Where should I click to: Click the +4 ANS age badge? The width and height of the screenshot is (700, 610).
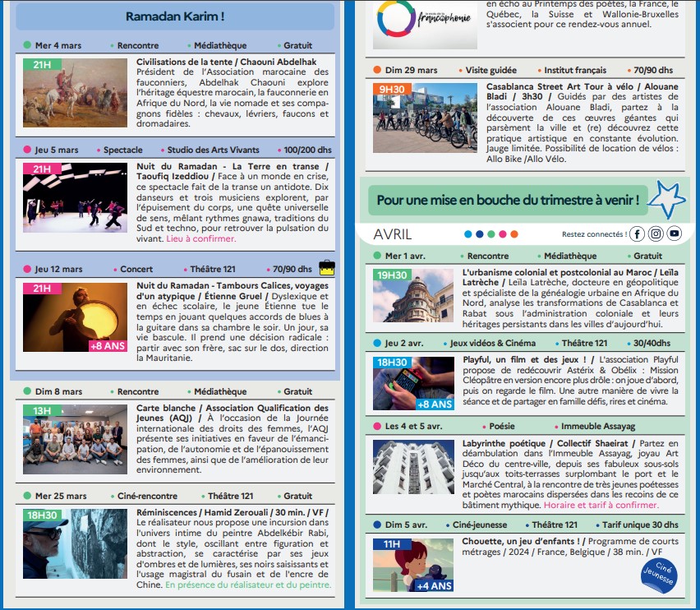click(435, 586)
